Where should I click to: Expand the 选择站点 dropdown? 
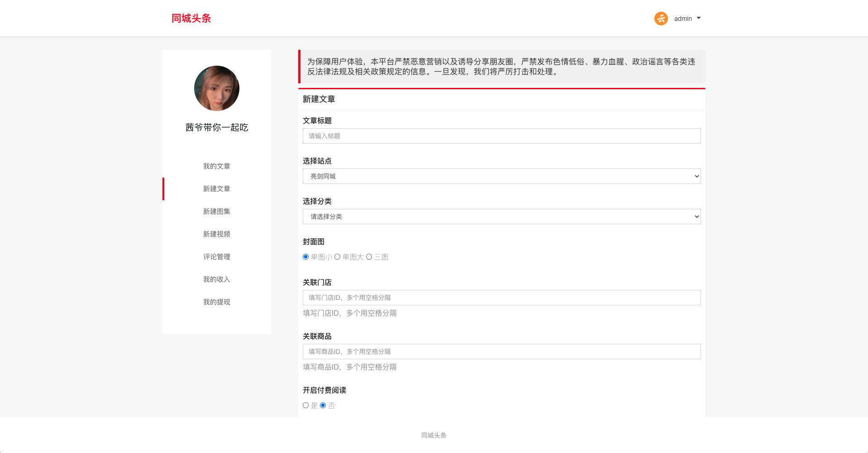click(x=501, y=176)
